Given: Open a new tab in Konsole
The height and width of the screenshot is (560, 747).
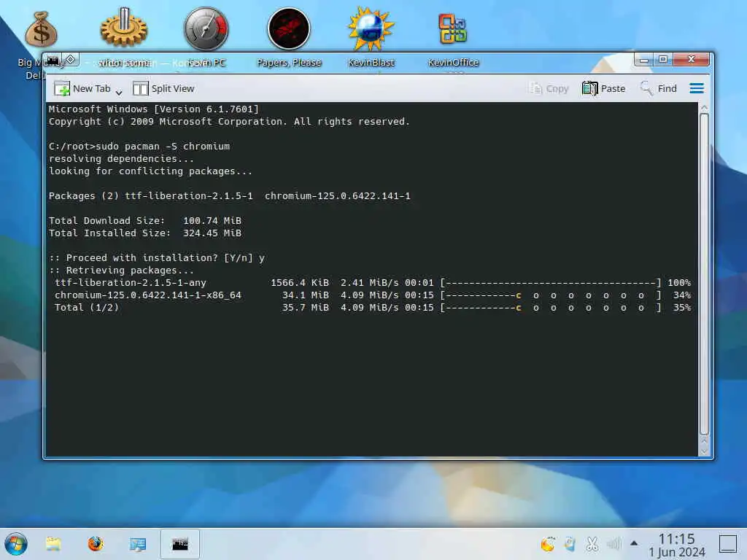Looking at the screenshot, I should (x=82, y=88).
